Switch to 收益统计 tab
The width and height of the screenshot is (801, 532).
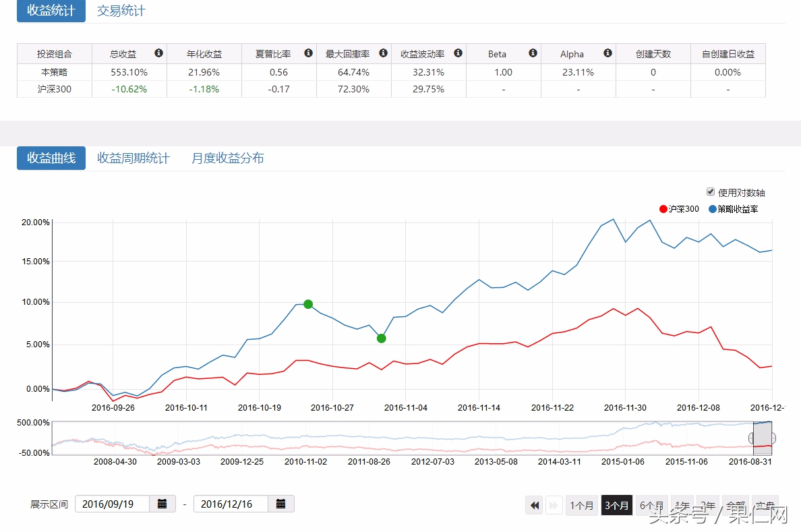pyautogui.click(x=51, y=11)
